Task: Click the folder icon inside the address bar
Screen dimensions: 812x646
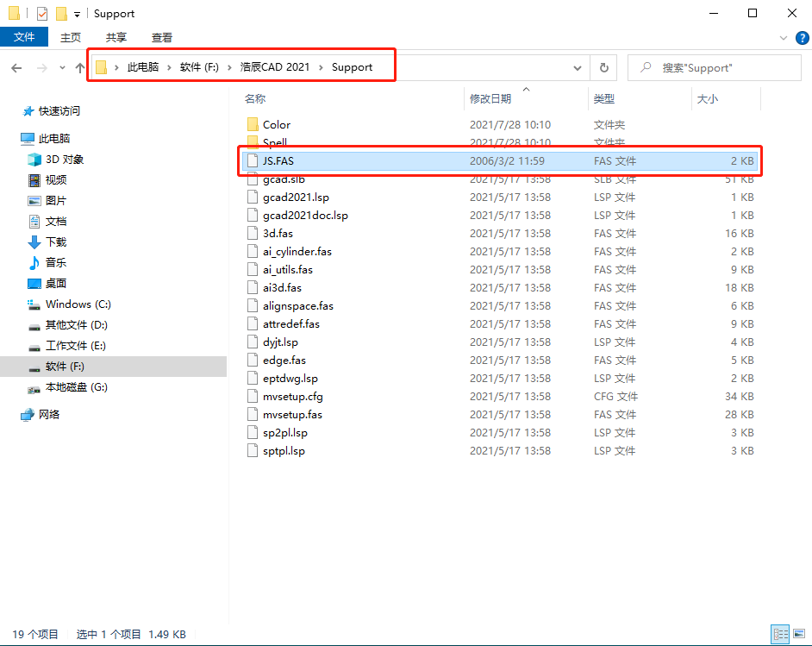Action: (x=102, y=65)
